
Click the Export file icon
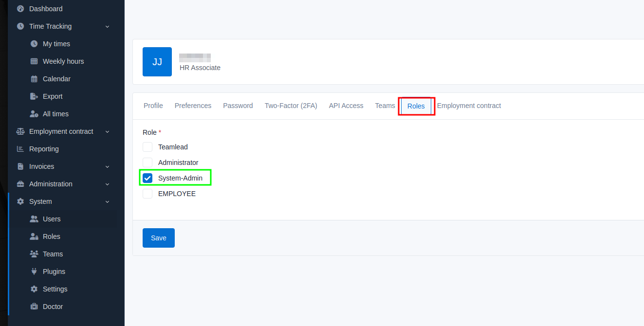(34, 96)
